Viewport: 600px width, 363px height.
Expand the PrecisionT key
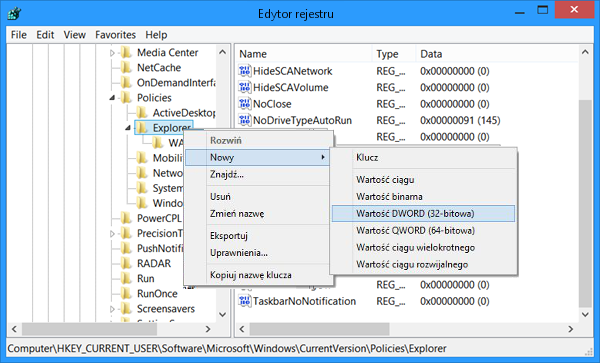point(112,233)
